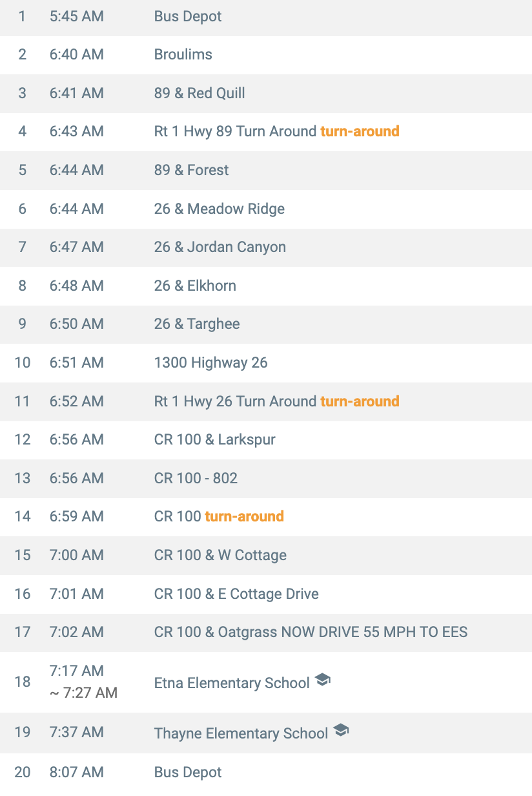The height and width of the screenshot is (796, 532).
Task: Click the 8:07 AM Bus Depot arrival time
Action: [76, 772]
